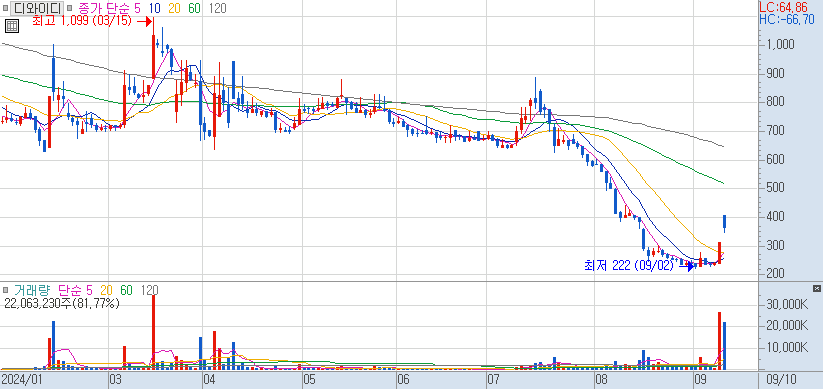Click the 거래량 volume label
The width and height of the screenshot is (823, 389).
tap(33, 290)
